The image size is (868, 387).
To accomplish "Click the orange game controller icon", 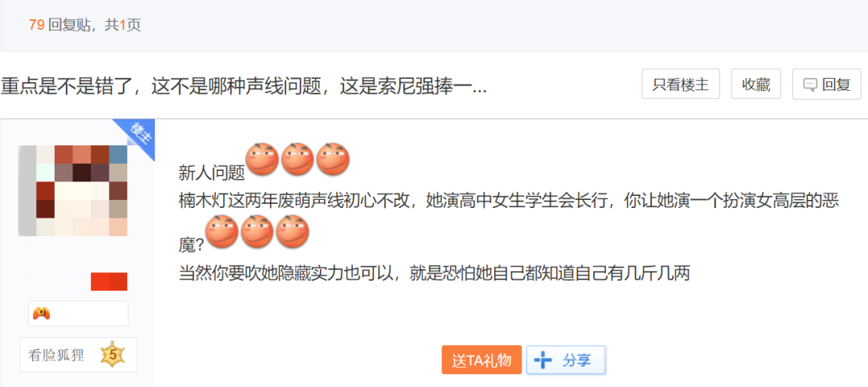I will pyautogui.click(x=42, y=313).
